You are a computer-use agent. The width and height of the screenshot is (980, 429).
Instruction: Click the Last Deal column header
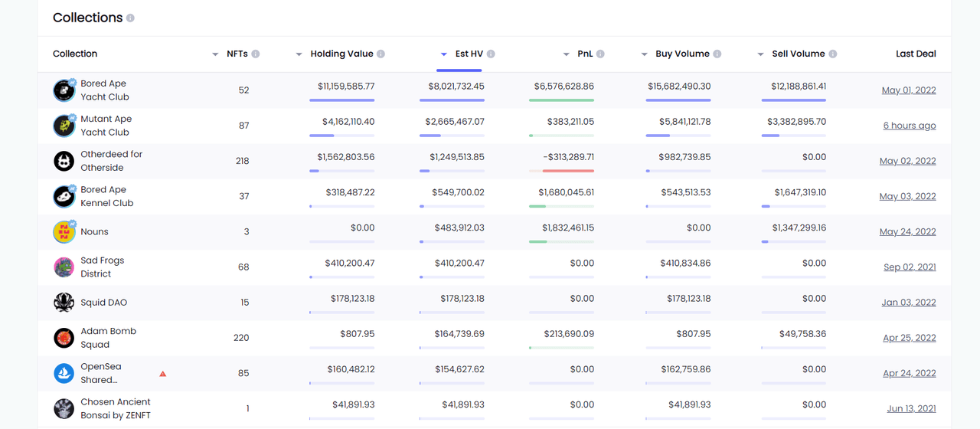(x=916, y=54)
